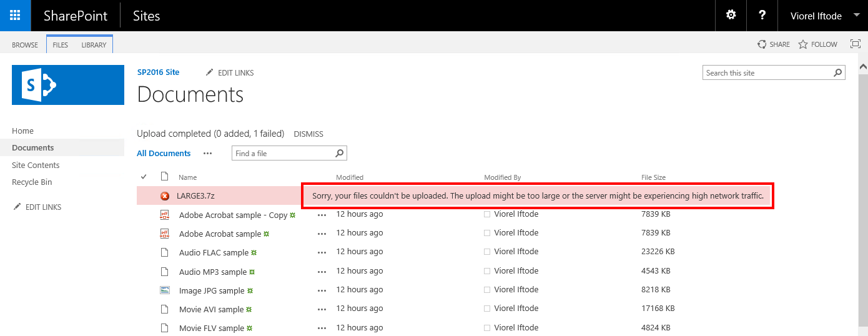Open Site Contents in the left navigation
Viewport: 868px width, 336px height.
(x=36, y=165)
